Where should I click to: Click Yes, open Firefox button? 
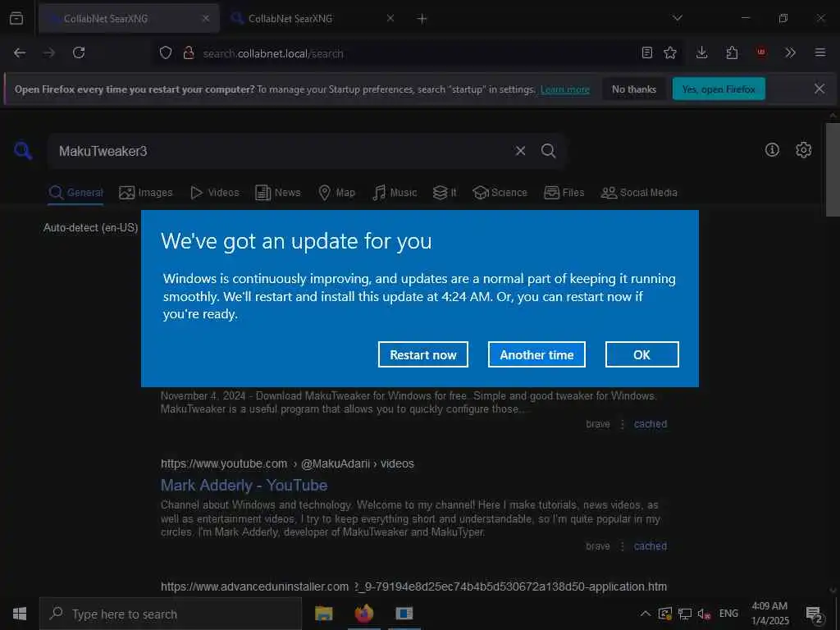click(719, 89)
